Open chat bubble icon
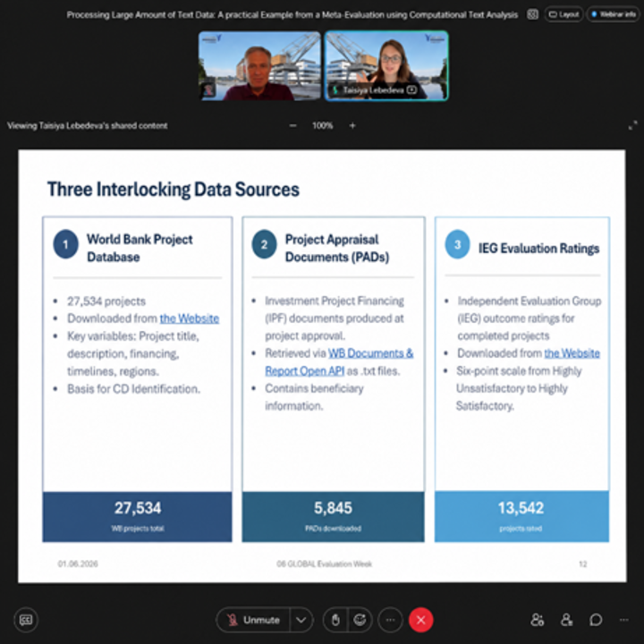This screenshot has height=644, width=644. 596,620
